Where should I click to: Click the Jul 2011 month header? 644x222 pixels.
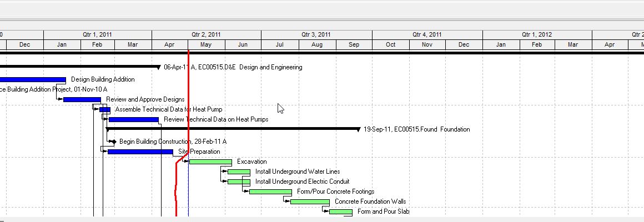[x=280, y=45]
